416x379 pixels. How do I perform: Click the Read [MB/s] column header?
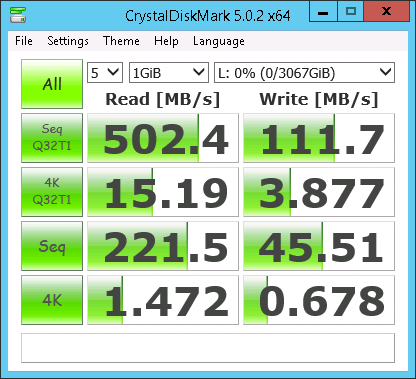click(x=163, y=99)
